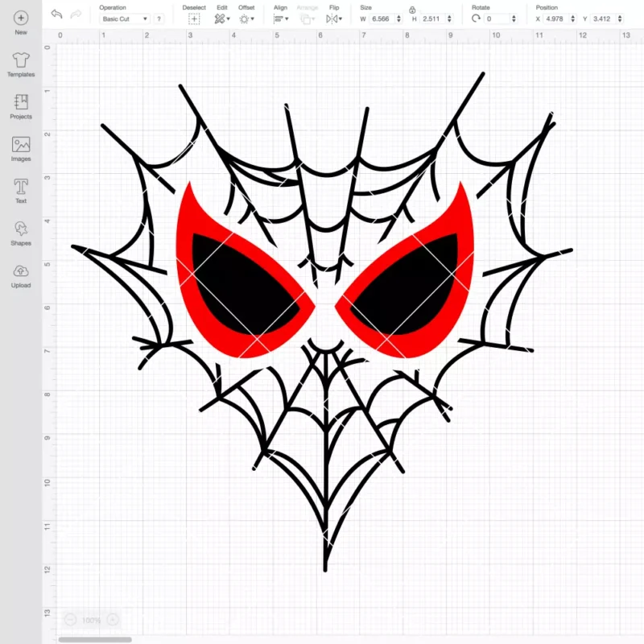Create a New project

click(x=21, y=23)
